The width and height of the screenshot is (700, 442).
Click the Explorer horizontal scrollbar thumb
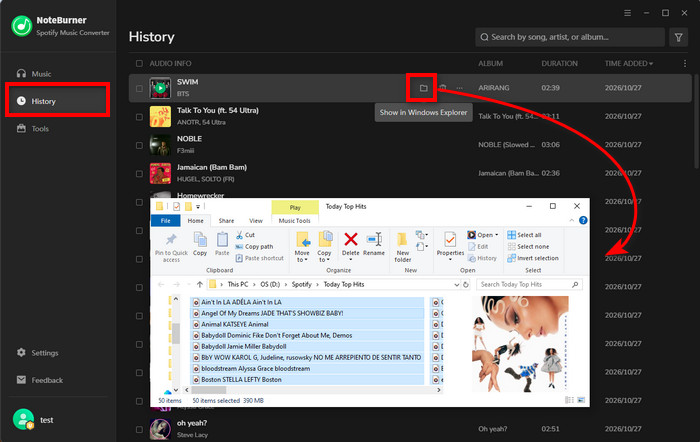pyautogui.click(x=209, y=390)
